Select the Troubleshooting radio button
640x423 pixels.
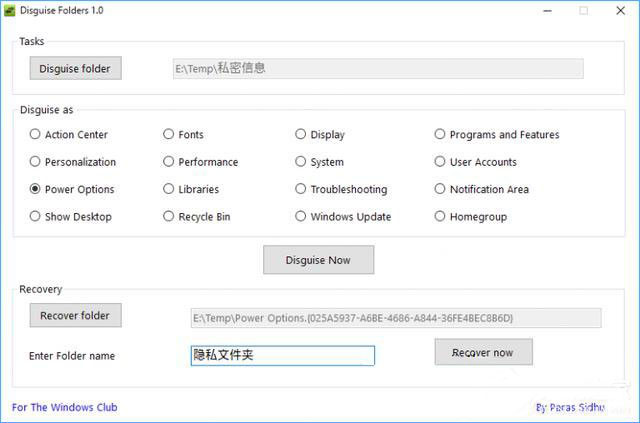[301, 189]
